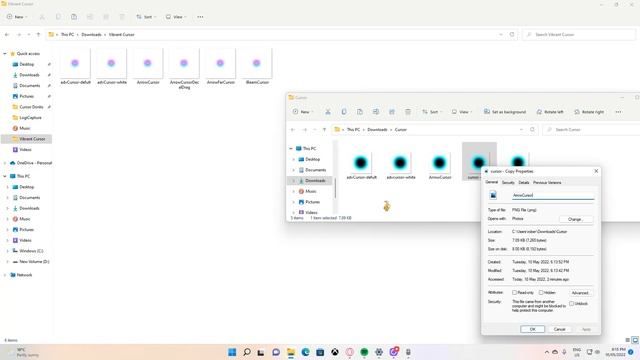Screen dimensions: 640x360
Task: Expand Network node in navigation pane
Action: [5, 275]
